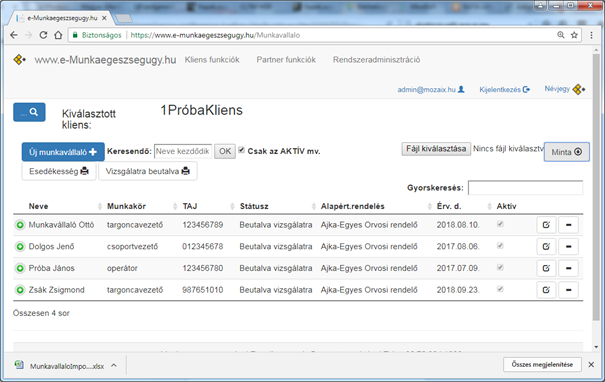Click green plus icon for Dolgos Jenő
This screenshot has width=605, height=382.
(20, 247)
